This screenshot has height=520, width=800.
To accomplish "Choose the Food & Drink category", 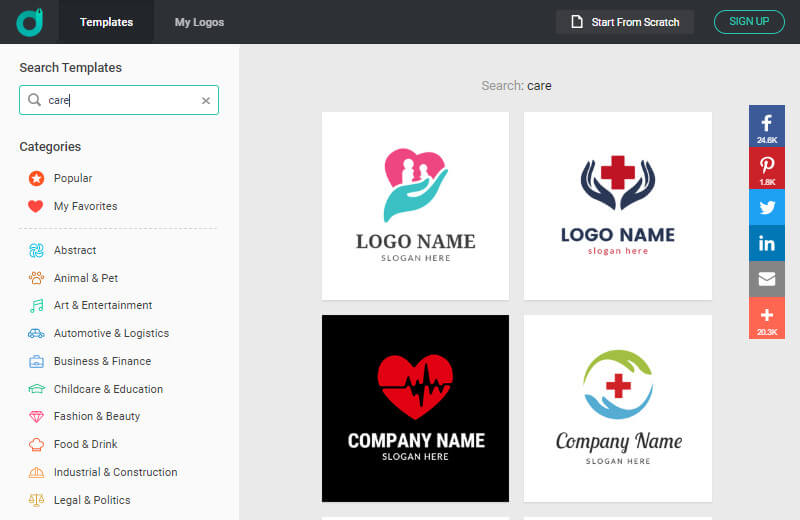I will click(x=85, y=444).
